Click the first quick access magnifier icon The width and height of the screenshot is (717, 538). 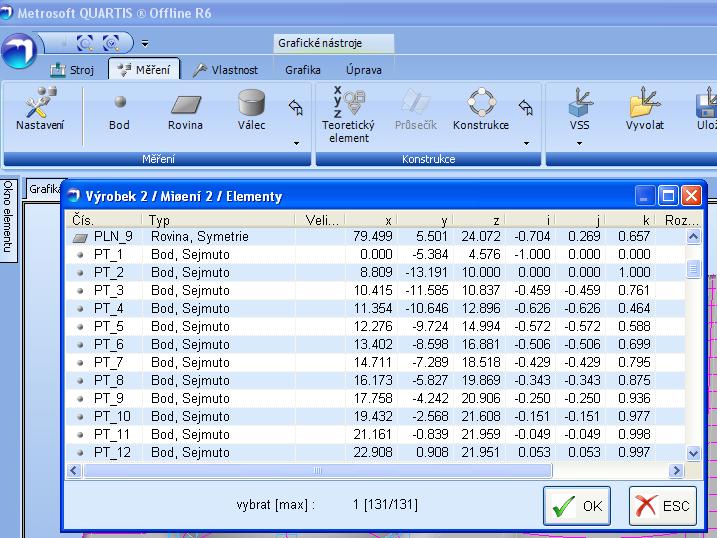(85, 43)
